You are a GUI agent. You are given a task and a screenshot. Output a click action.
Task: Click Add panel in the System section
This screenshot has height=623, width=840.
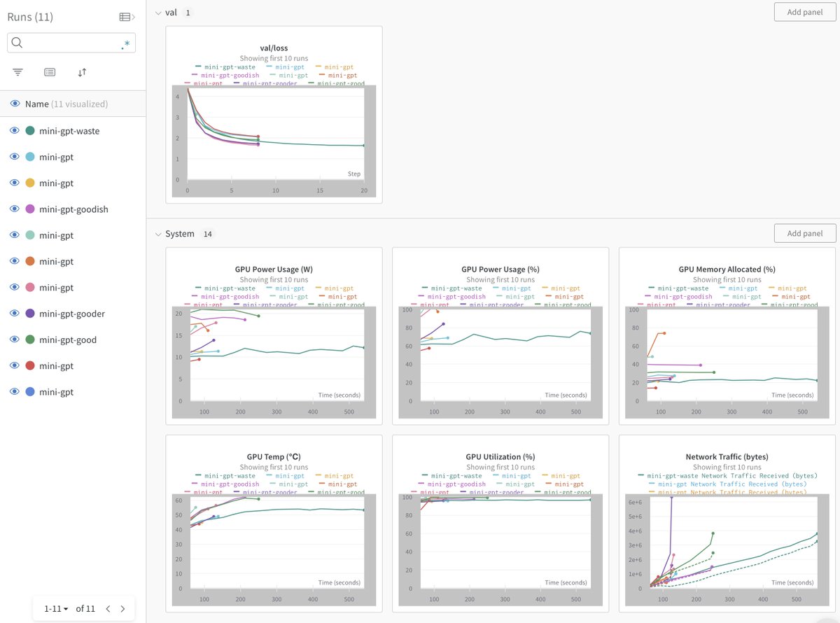[x=804, y=233]
